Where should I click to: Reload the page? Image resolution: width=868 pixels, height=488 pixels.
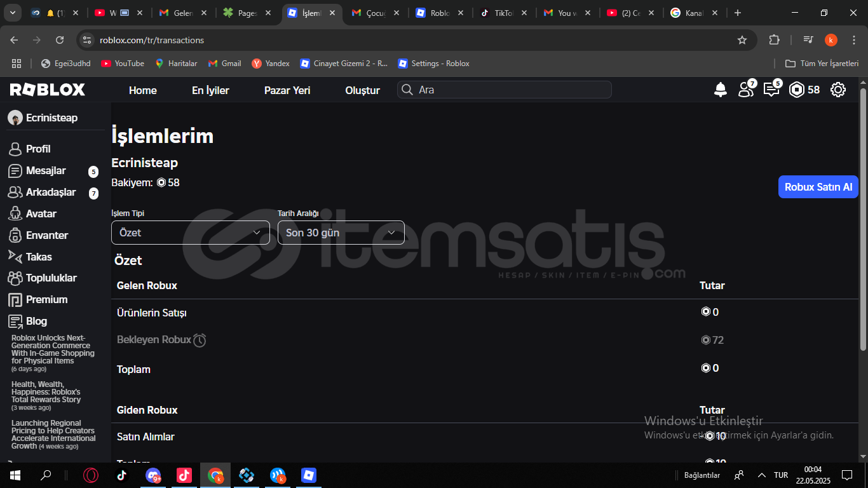(60, 40)
